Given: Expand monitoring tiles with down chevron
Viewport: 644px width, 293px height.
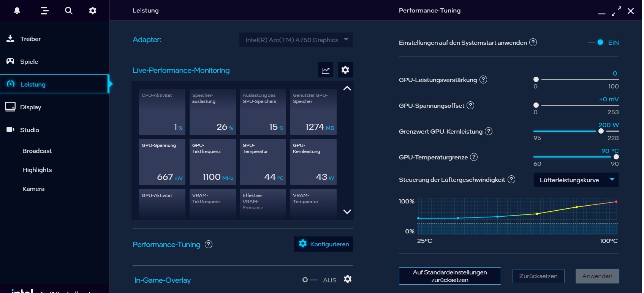Looking at the screenshot, I should [x=347, y=212].
